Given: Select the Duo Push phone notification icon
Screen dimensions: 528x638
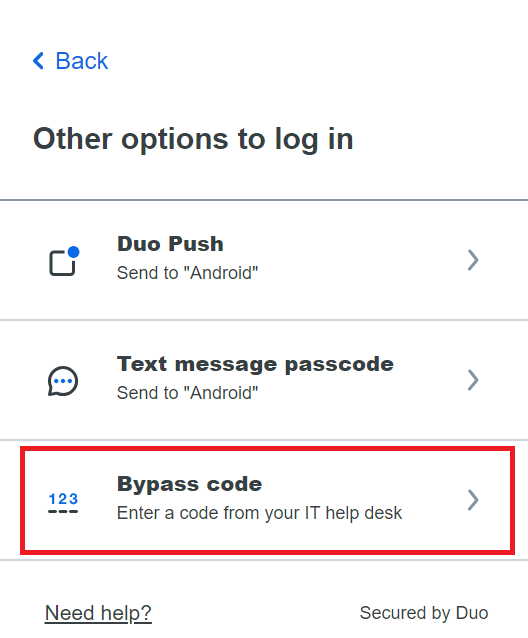Looking at the screenshot, I should click(64, 261).
